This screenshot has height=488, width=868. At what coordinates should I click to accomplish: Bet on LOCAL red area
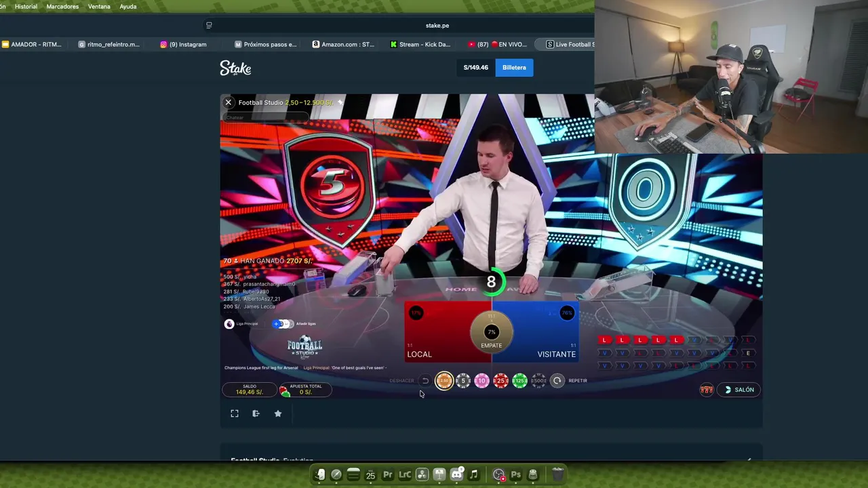pos(437,332)
